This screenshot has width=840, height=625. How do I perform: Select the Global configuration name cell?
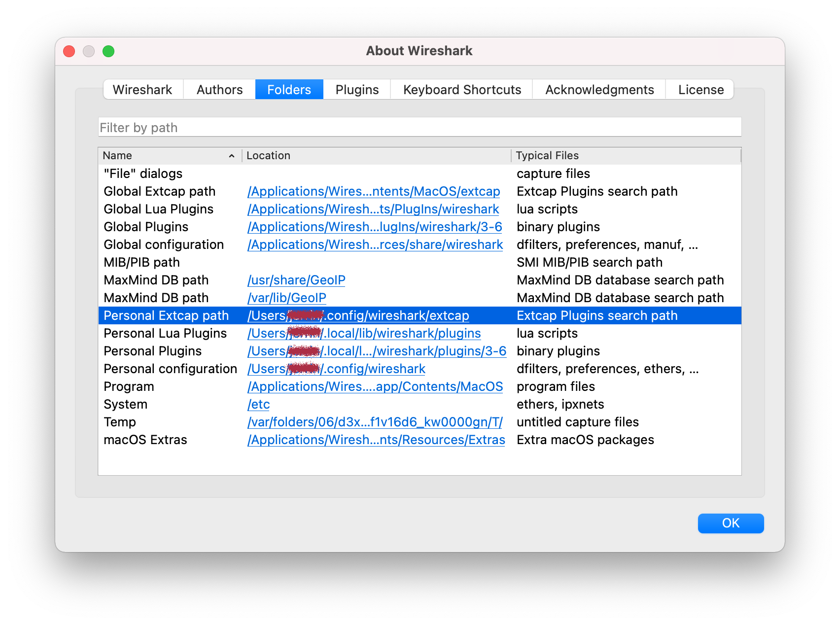(164, 244)
